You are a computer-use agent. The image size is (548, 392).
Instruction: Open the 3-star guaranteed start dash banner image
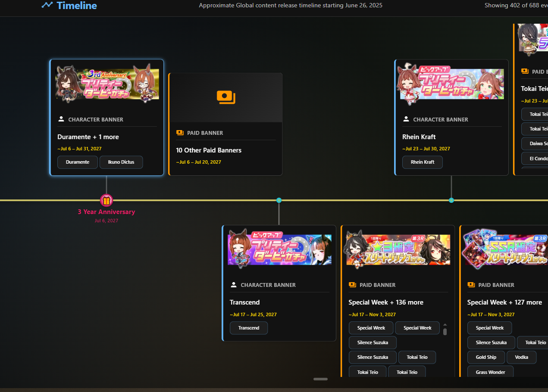(398, 249)
